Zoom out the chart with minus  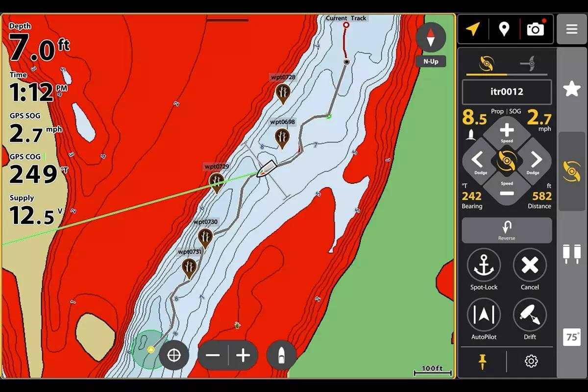click(213, 355)
